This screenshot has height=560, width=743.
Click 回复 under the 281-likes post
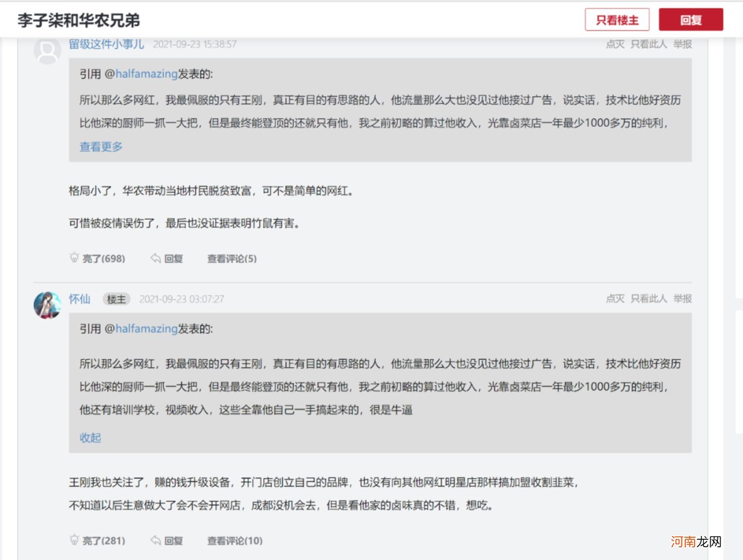174,540
